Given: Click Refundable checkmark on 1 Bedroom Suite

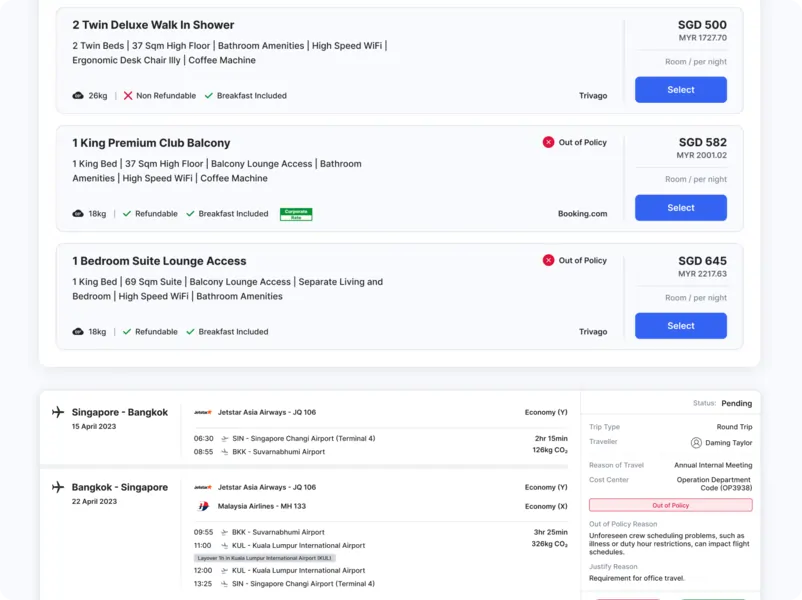Looking at the screenshot, I should point(127,332).
